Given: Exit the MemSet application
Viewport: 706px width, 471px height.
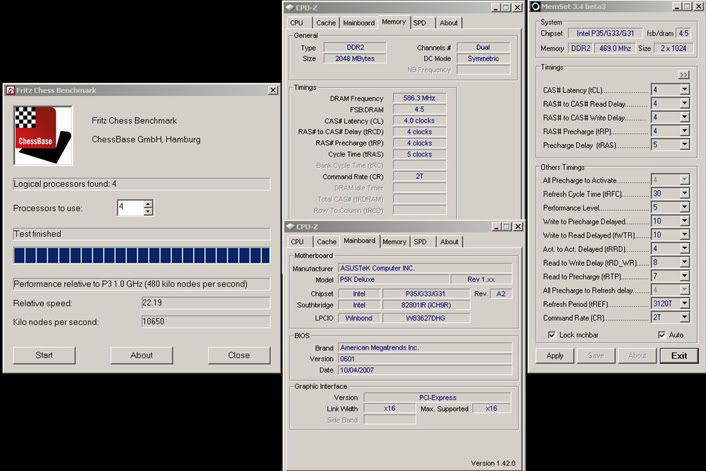Looking at the screenshot, I should coord(679,356).
